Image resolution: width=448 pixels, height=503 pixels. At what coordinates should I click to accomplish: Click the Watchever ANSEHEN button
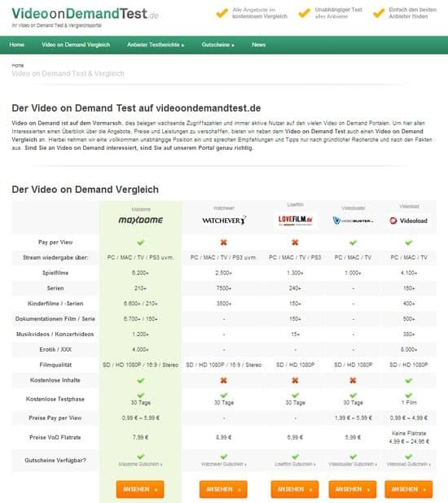pos(223,489)
